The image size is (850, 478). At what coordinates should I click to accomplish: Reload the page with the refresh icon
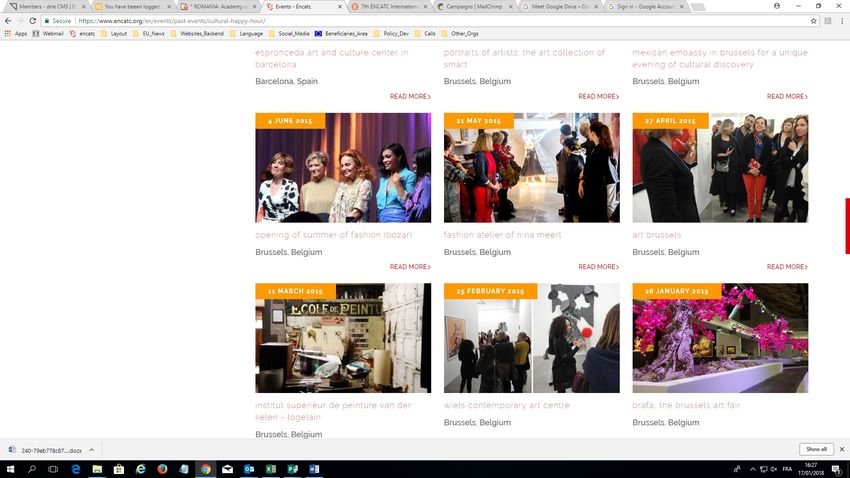click(33, 21)
